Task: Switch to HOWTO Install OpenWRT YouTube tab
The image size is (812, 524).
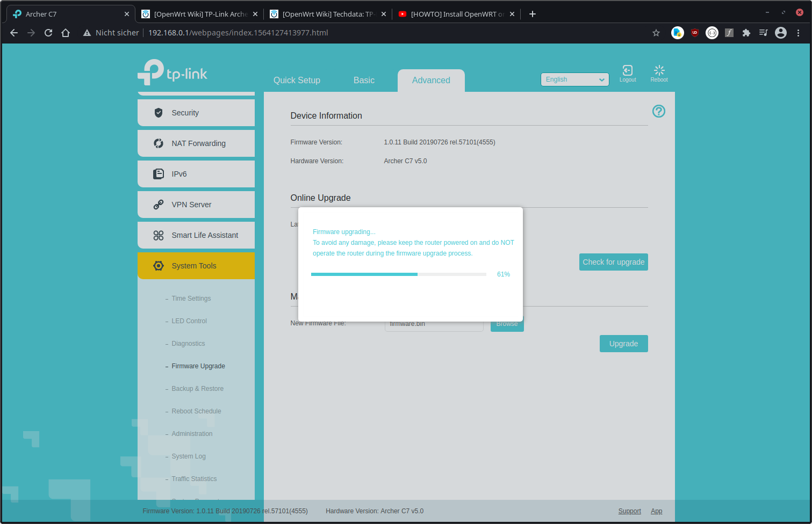Action: [456, 14]
